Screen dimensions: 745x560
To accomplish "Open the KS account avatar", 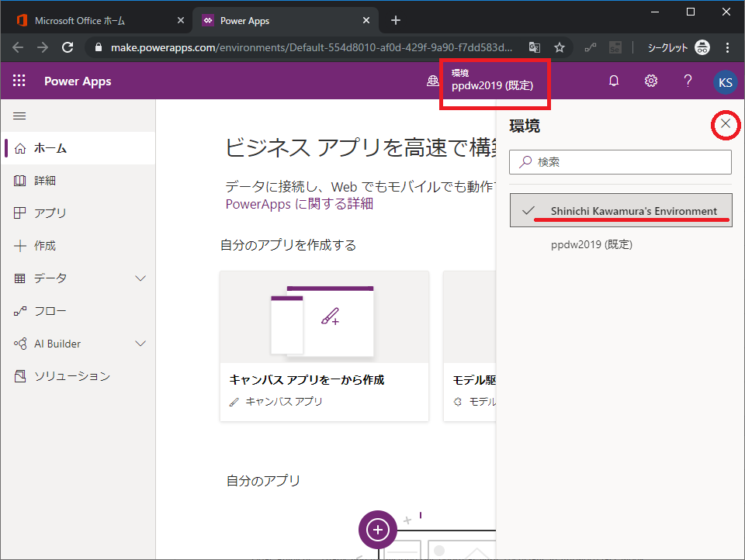I will tap(725, 82).
